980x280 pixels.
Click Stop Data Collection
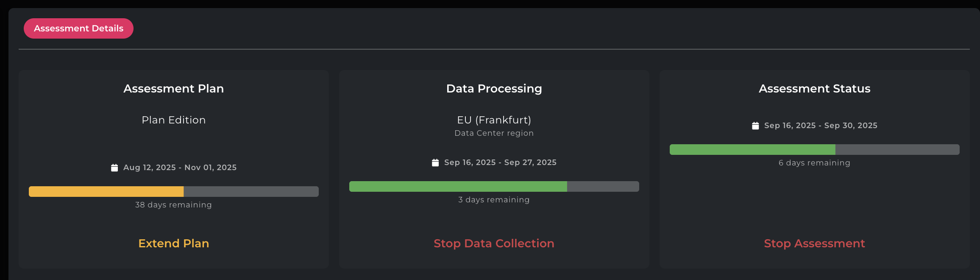494,244
